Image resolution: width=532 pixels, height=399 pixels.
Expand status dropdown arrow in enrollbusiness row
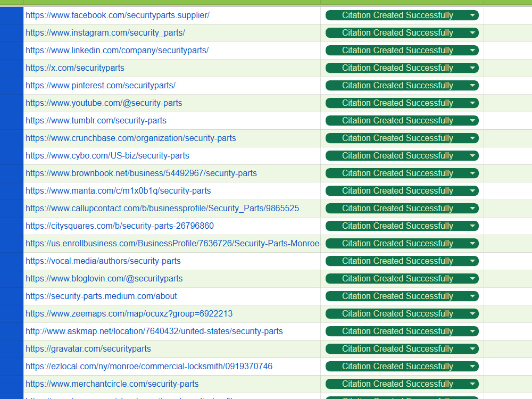472,244
